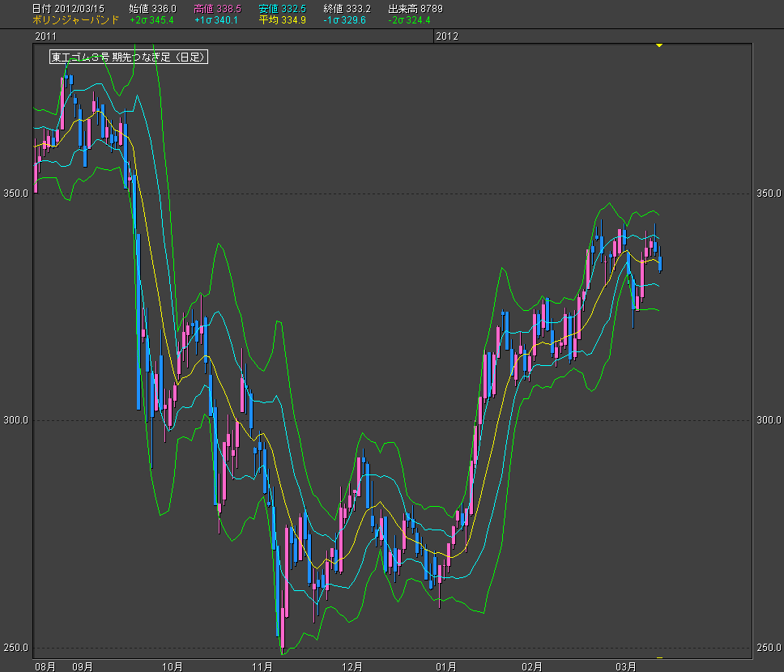Image resolution: width=784 pixels, height=672 pixels.
Task: Click the chart title box 東工ゴム3号
Action: 129,57
